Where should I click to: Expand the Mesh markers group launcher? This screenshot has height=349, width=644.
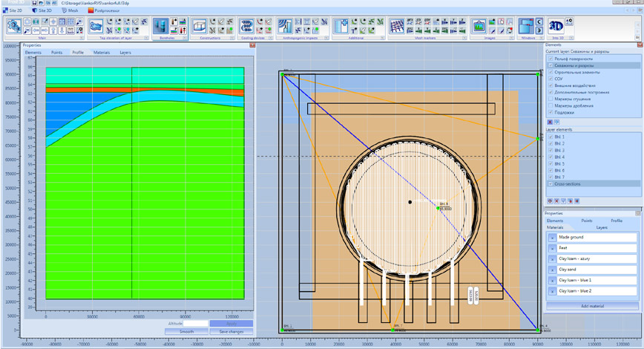(464, 38)
